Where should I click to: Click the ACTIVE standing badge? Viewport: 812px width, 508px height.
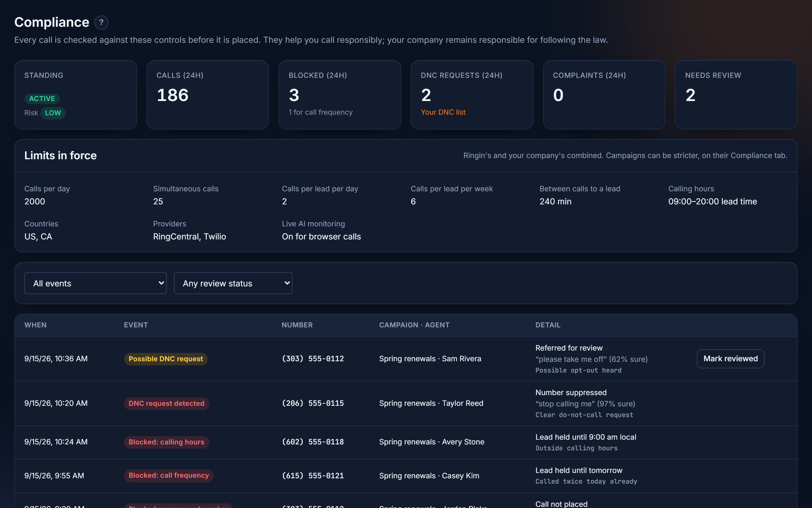pos(42,98)
